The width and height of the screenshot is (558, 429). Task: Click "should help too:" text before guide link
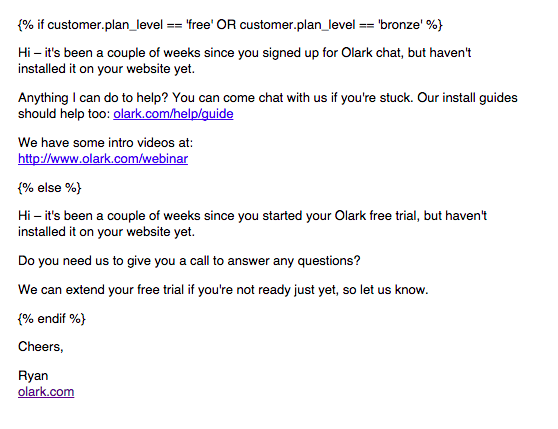[x=64, y=114]
